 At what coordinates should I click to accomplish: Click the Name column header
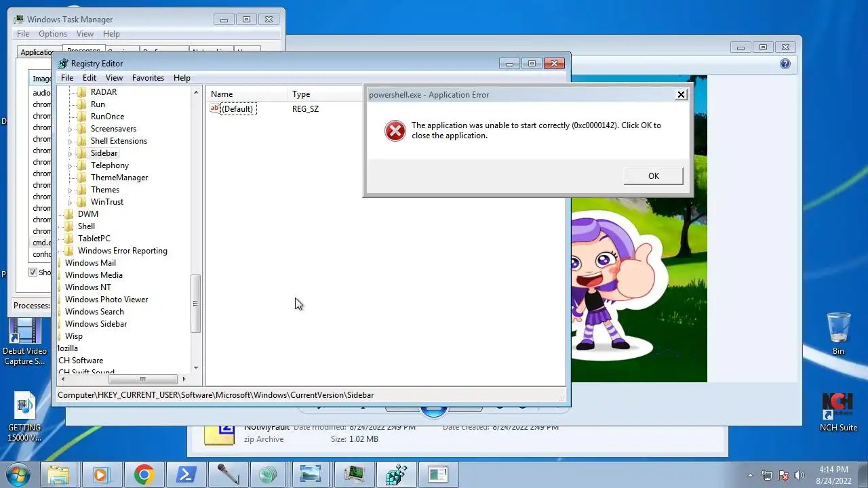click(247, 94)
